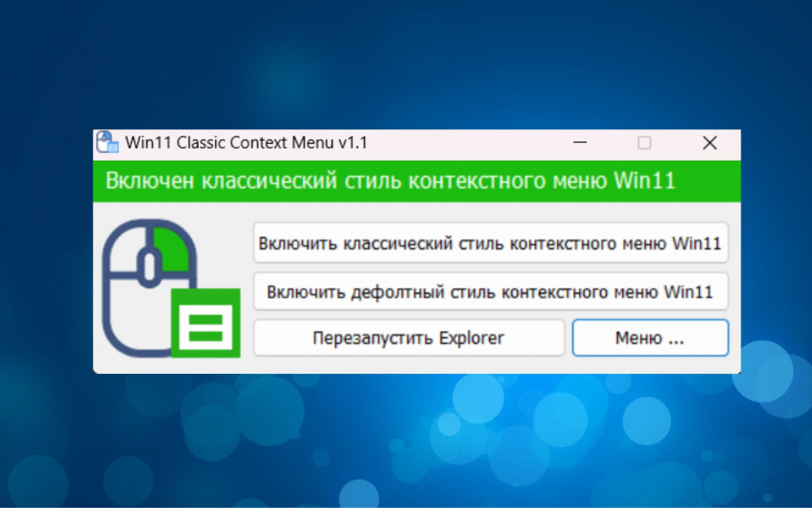Click 'Перезапустить Explorer' button
Viewport: 812px width, 508px height.
point(408,338)
